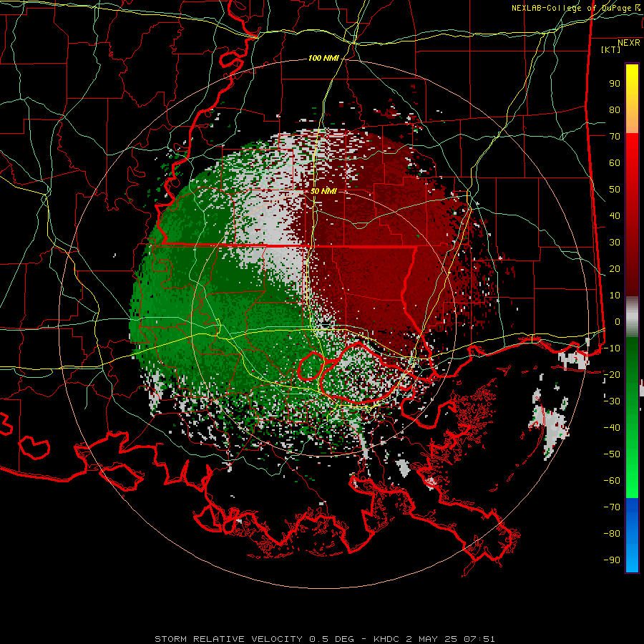Click the -80 value on velocity scale
644x644 pixels.
pyautogui.click(x=612, y=534)
